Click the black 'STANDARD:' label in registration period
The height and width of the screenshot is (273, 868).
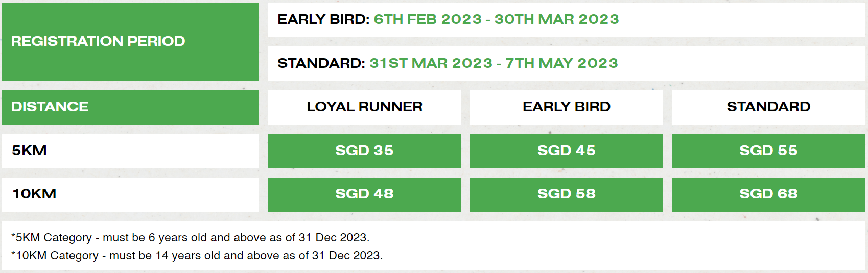pyautogui.click(x=321, y=63)
